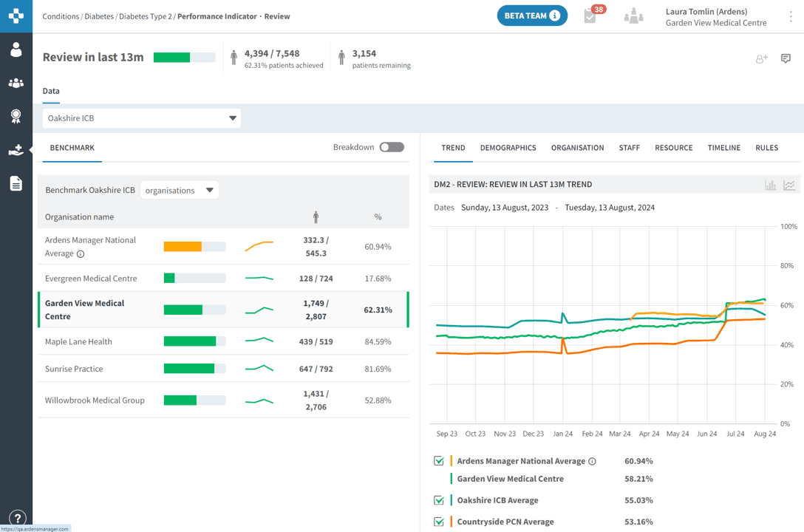The width and height of the screenshot is (804, 532).
Task: Click the add user icon
Action: click(x=761, y=58)
